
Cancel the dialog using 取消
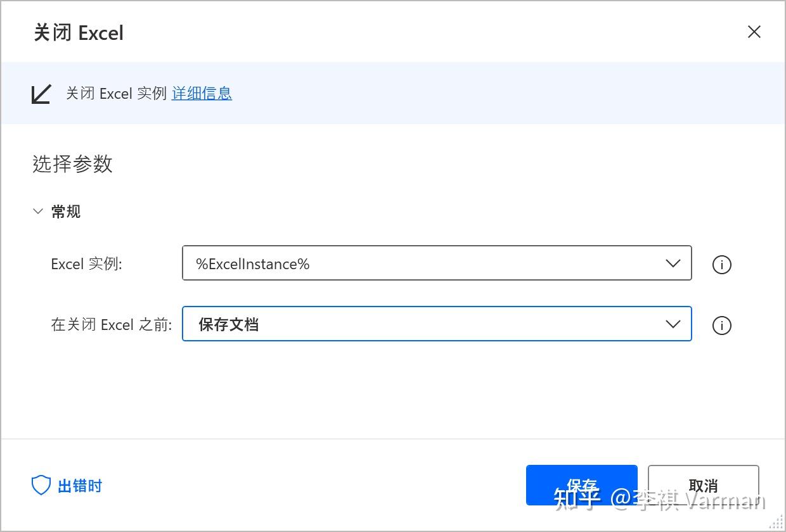point(702,485)
